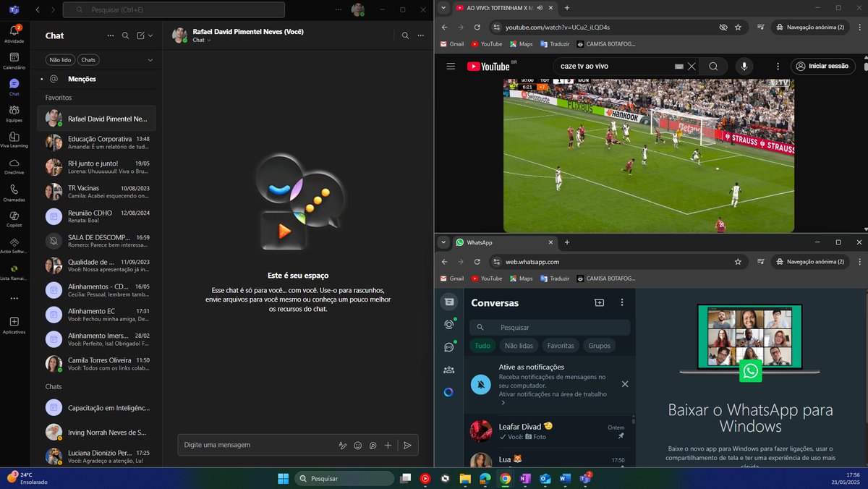Select Favoritas filter in WhatsApp
This screenshot has height=489, width=868.
561,346
